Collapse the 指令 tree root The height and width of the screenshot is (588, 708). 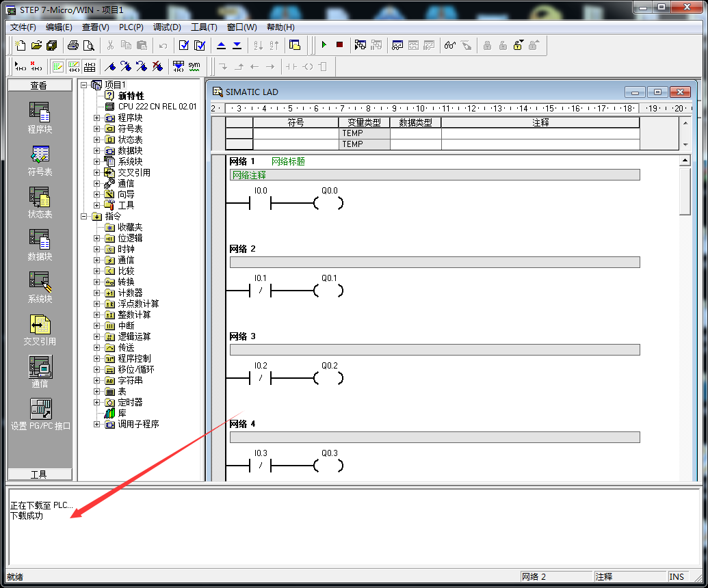click(x=84, y=216)
